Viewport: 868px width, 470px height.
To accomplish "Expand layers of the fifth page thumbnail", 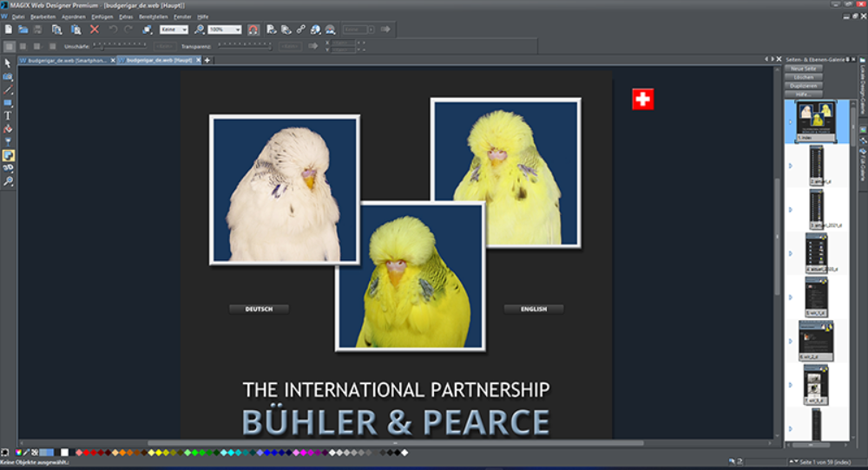I will [791, 297].
